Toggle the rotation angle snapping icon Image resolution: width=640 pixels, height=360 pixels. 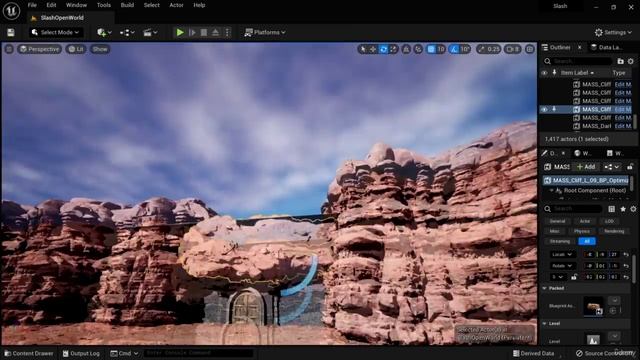pyautogui.click(x=454, y=49)
